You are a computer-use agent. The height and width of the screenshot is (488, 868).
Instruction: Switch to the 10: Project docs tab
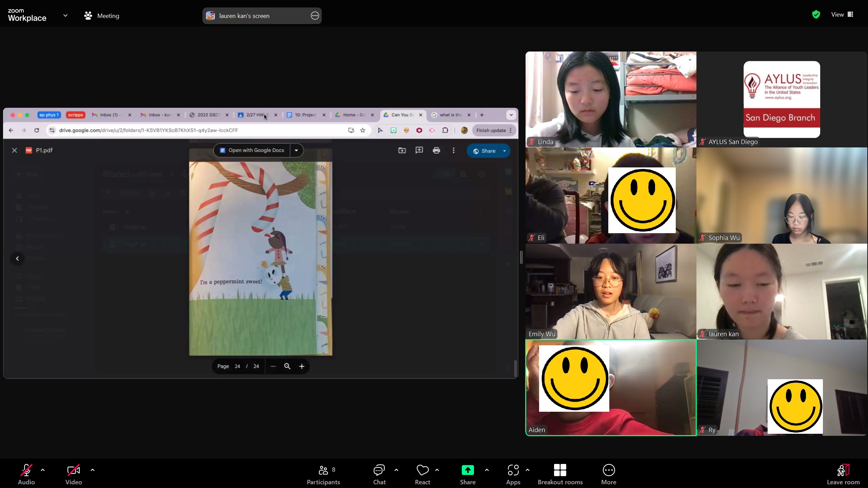306,115
